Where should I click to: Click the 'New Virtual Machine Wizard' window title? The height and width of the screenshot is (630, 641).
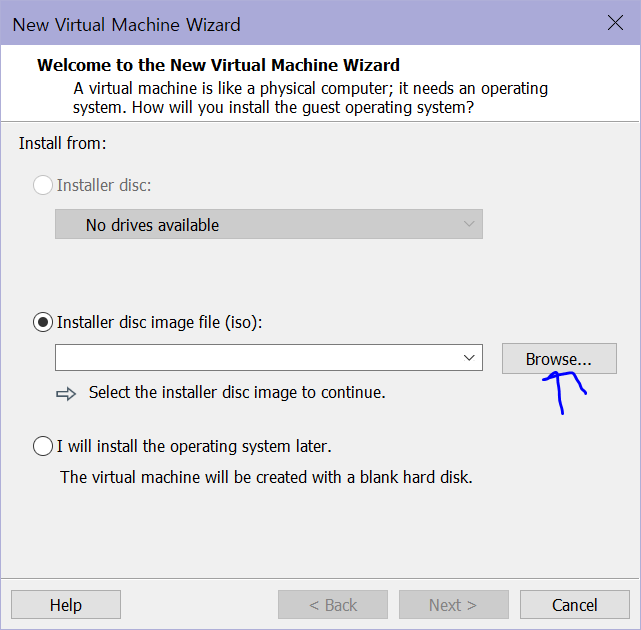(126, 25)
